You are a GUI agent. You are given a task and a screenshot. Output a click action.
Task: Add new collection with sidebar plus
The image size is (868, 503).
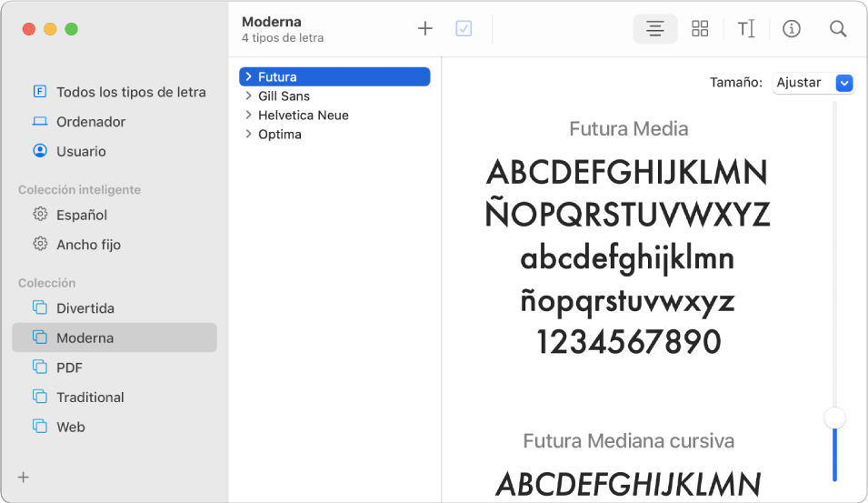24,477
